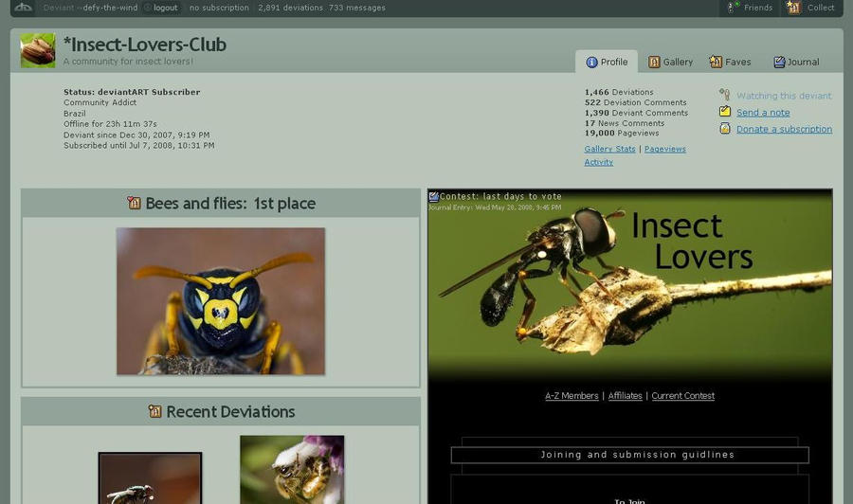This screenshot has height=504, width=853.
Task: Click the Journal Entry date line
Action: tap(495, 207)
